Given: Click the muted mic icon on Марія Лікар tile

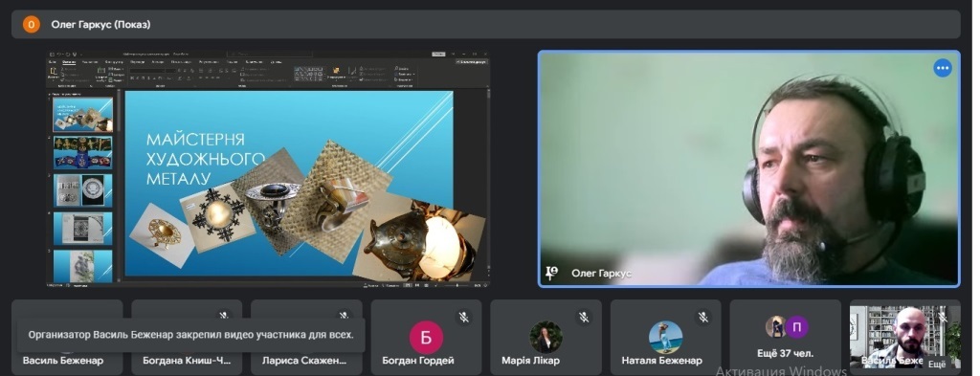Looking at the screenshot, I should 584,318.
